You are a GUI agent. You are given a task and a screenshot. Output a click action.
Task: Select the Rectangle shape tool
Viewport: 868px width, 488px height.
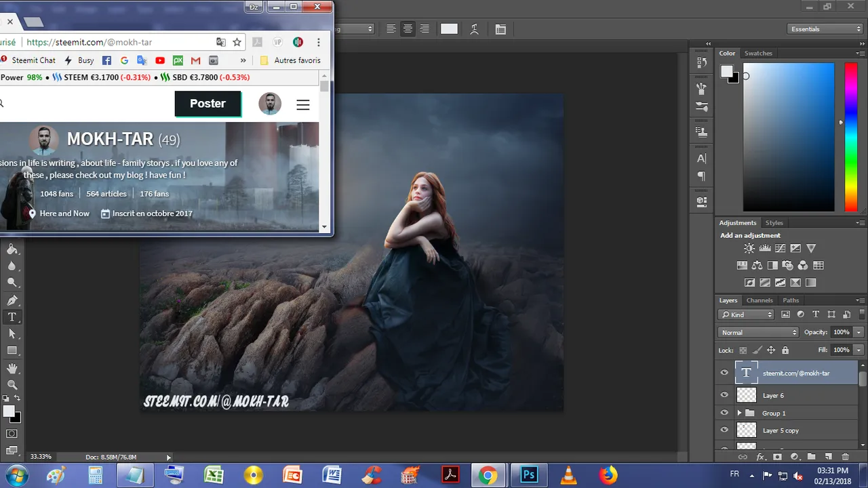pos(12,351)
